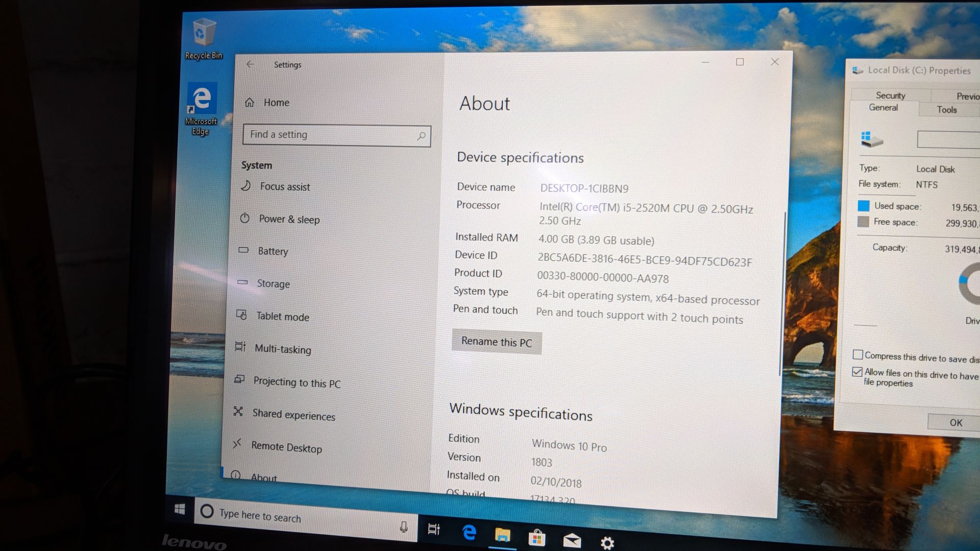Expand Projecting to this PC settings
This screenshot has width=980, height=551.
click(x=296, y=383)
